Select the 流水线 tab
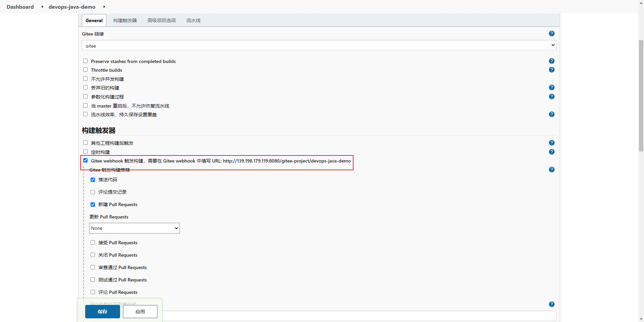Image resolution: width=644 pixels, height=322 pixels. tap(194, 20)
